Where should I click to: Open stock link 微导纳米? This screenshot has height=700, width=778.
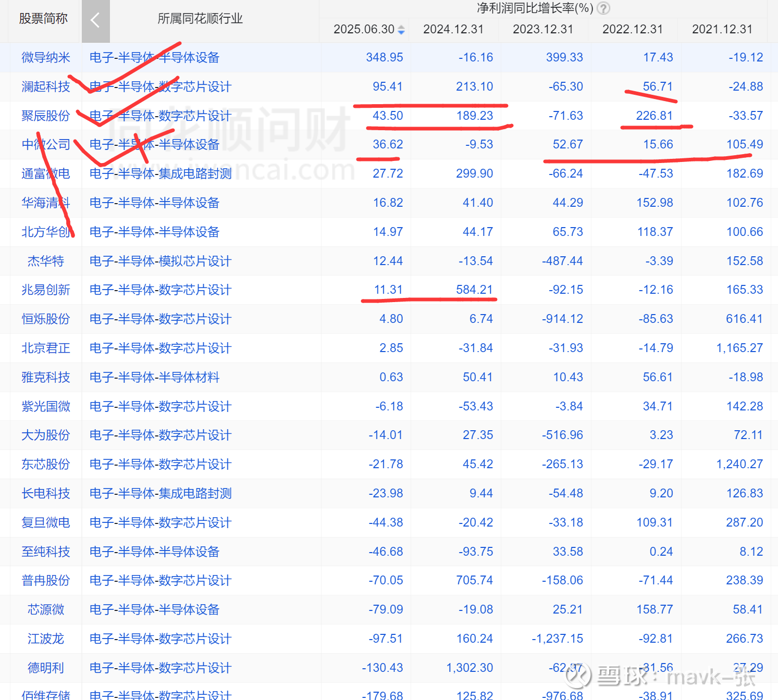pyautogui.click(x=46, y=57)
